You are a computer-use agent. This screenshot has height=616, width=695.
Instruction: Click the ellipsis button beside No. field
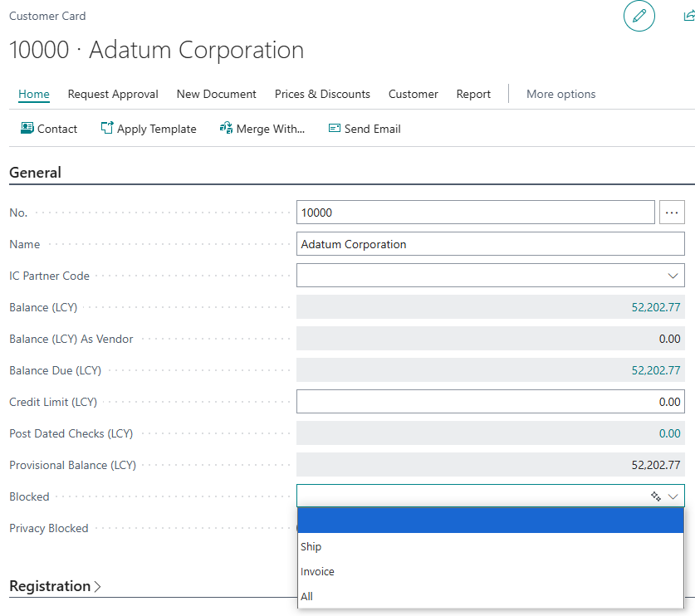point(672,213)
